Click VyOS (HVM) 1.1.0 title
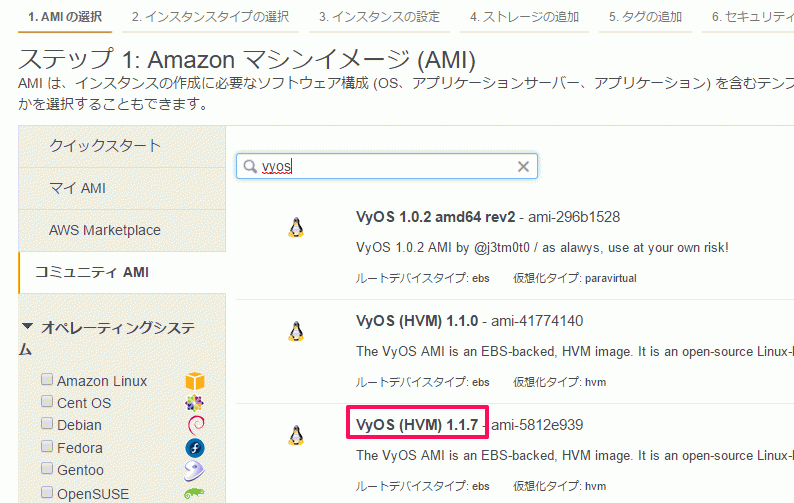Screen dimensions: 794x503 pos(417,321)
